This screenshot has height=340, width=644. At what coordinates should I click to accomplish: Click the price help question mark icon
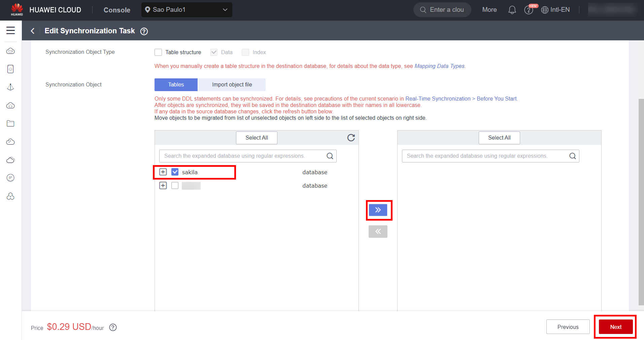click(x=113, y=327)
